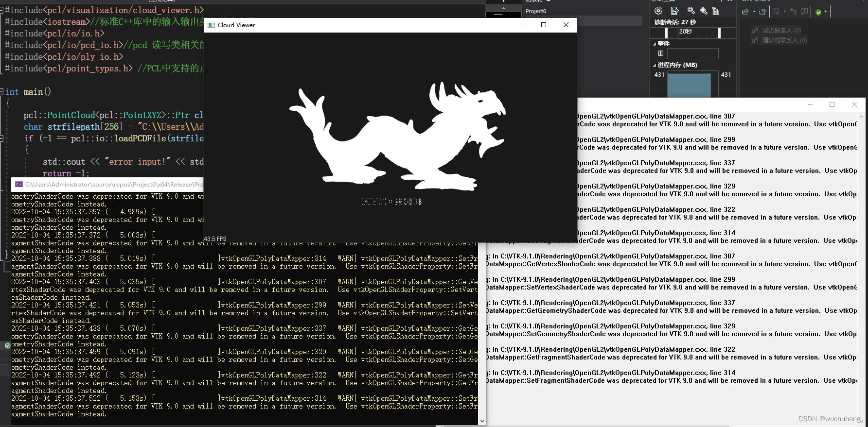Click the reset chart view icon
Viewport: 868px width, 427px height.
coord(716,11)
